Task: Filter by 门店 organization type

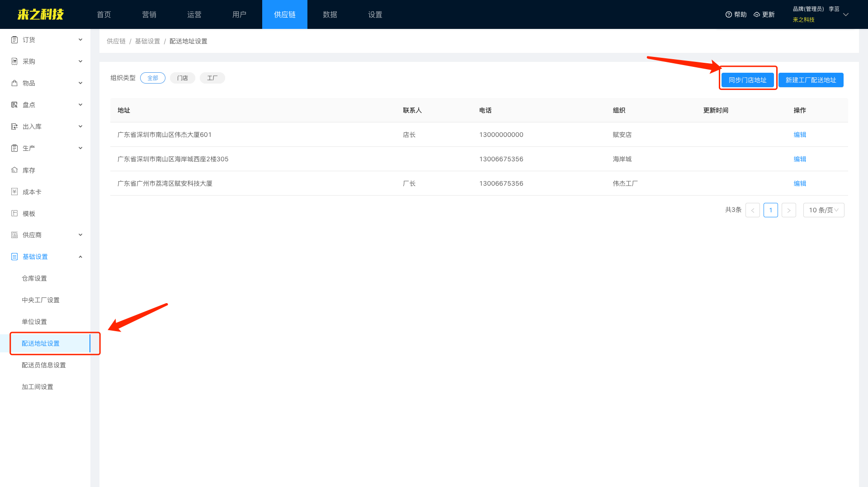Action: point(183,78)
